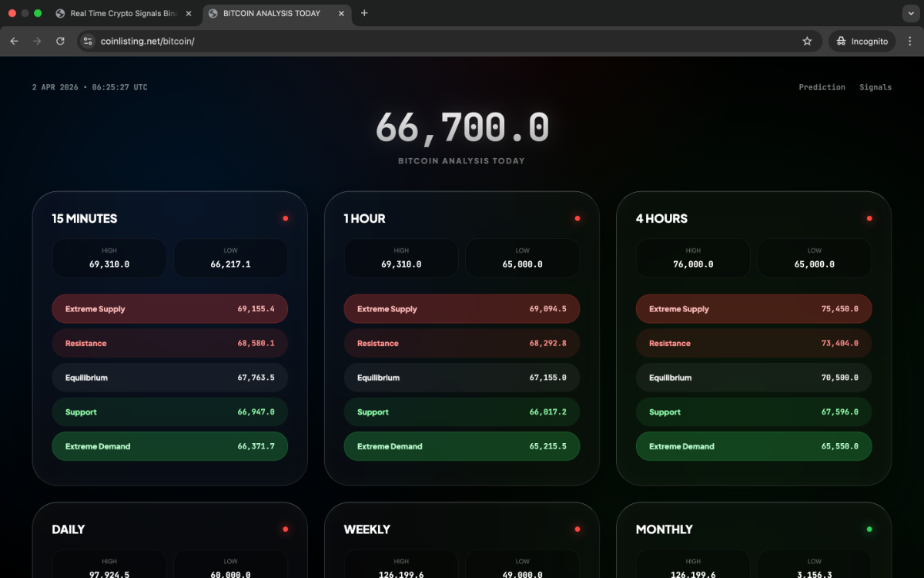Image resolution: width=924 pixels, height=578 pixels.
Task: Click the red status dot on DAILY
Action: point(286,529)
